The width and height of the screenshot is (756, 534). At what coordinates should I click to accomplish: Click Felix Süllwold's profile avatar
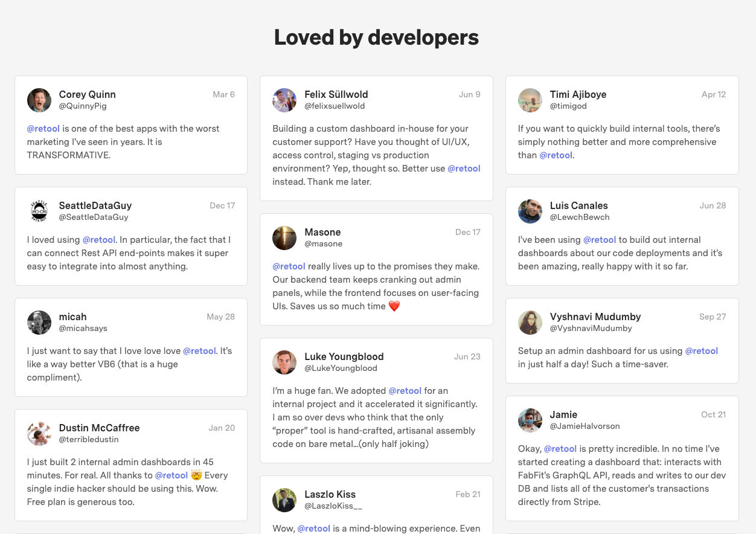[x=284, y=100]
